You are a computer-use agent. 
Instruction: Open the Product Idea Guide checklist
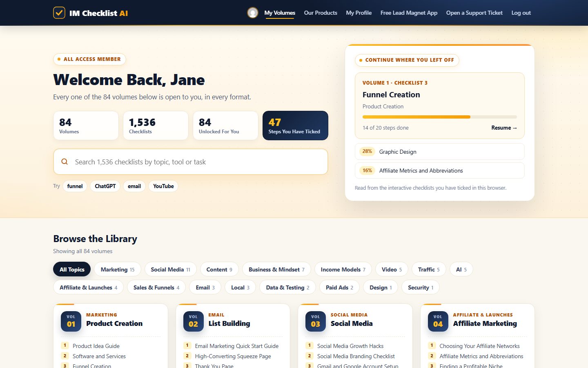tap(96, 346)
